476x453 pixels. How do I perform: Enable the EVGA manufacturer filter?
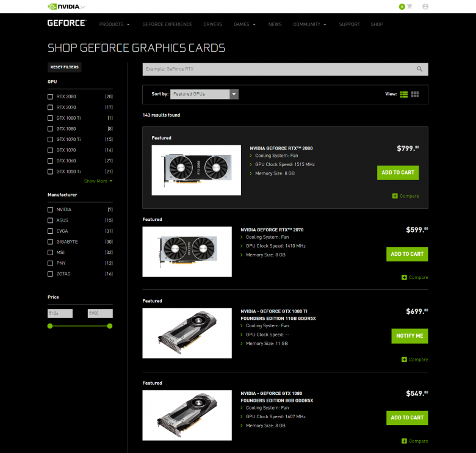click(x=51, y=231)
